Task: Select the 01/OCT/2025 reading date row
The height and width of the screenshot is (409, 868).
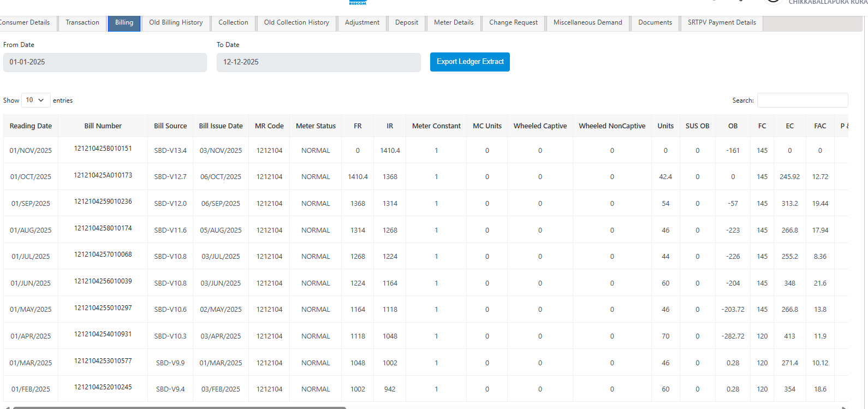Action: point(31,177)
